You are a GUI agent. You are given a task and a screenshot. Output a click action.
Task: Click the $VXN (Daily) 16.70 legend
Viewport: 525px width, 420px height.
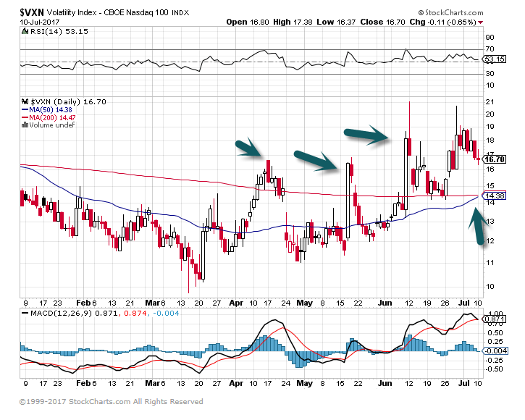68,101
